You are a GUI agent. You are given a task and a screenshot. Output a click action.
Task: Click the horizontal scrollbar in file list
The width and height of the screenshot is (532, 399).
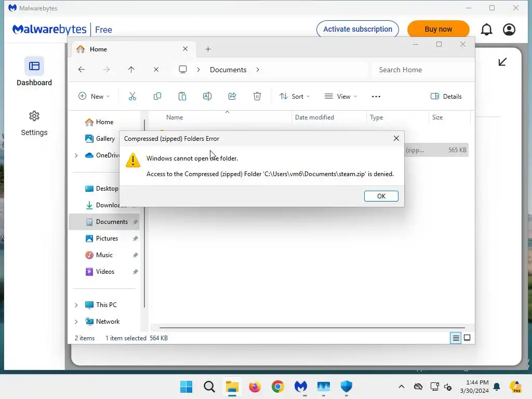312,328
